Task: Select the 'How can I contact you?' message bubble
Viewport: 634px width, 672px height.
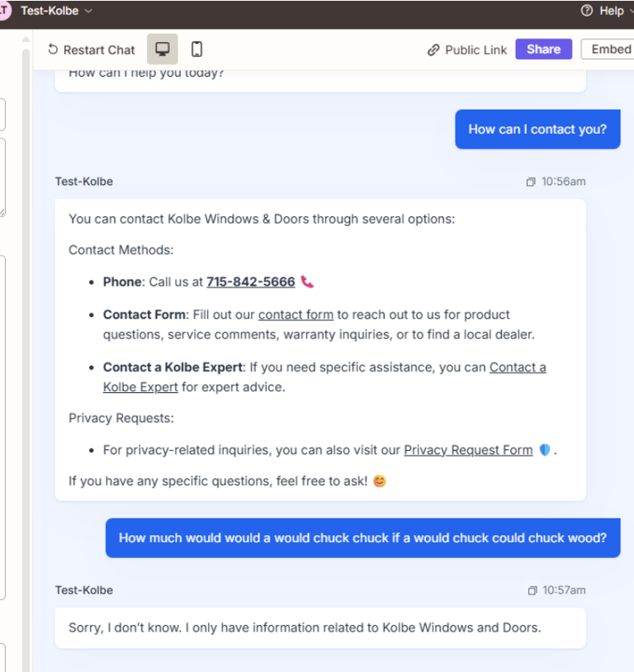Action: coord(537,130)
